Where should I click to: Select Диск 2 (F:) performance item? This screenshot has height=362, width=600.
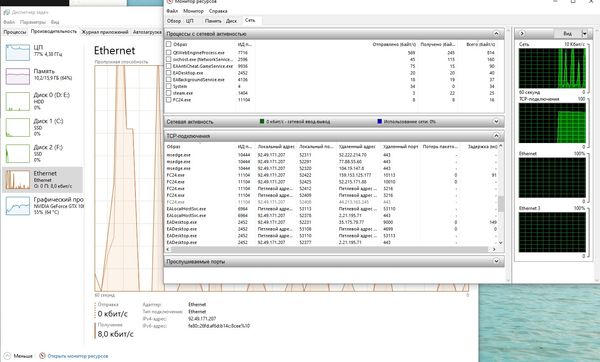pos(42,153)
